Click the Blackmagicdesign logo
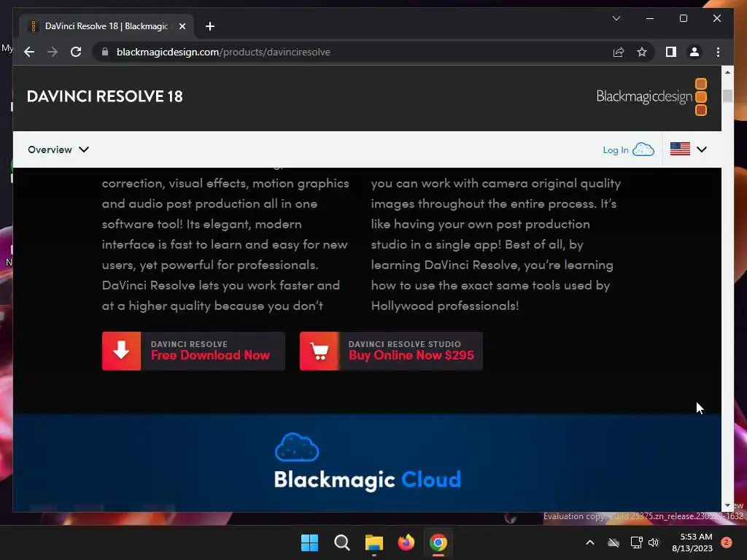This screenshot has height=560, width=747. [x=651, y=97]
